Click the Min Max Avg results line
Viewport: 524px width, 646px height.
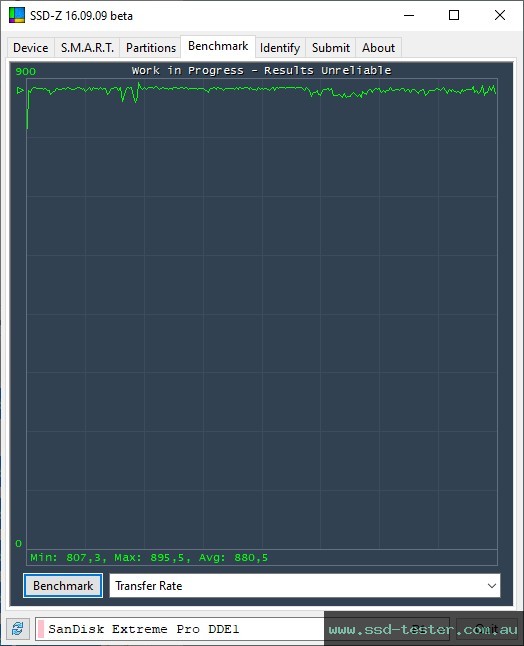[x=149, y=557]
